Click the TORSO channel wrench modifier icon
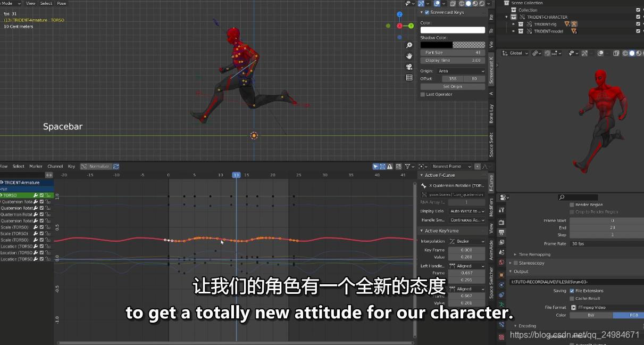Image resolution: width=644 pixels, height=345 pixels. click(x=36, y=195)
